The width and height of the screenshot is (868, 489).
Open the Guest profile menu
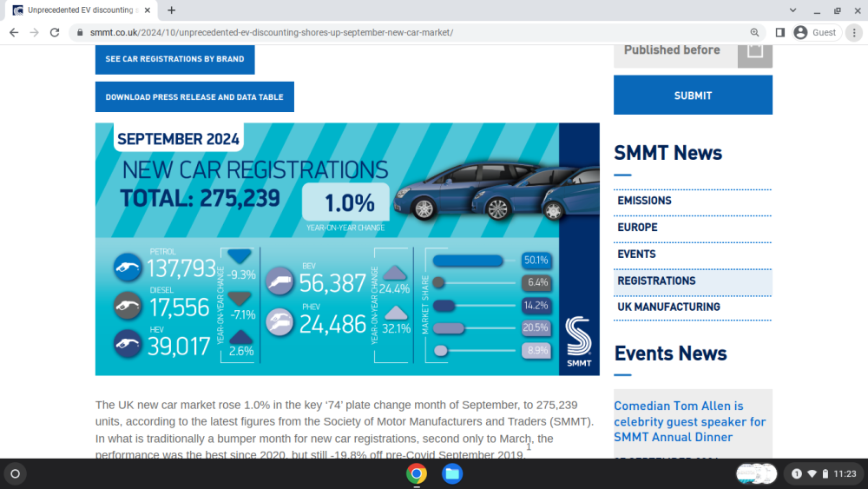816,33
